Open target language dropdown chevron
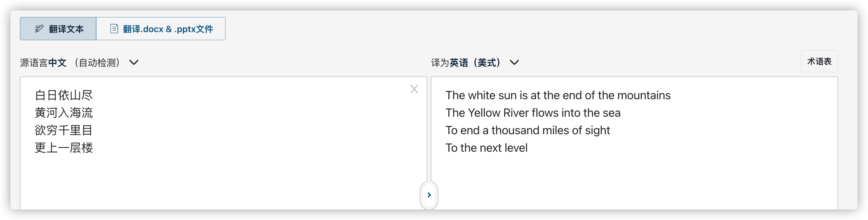This screenshot has width=868, height=220. click(514, 62)
